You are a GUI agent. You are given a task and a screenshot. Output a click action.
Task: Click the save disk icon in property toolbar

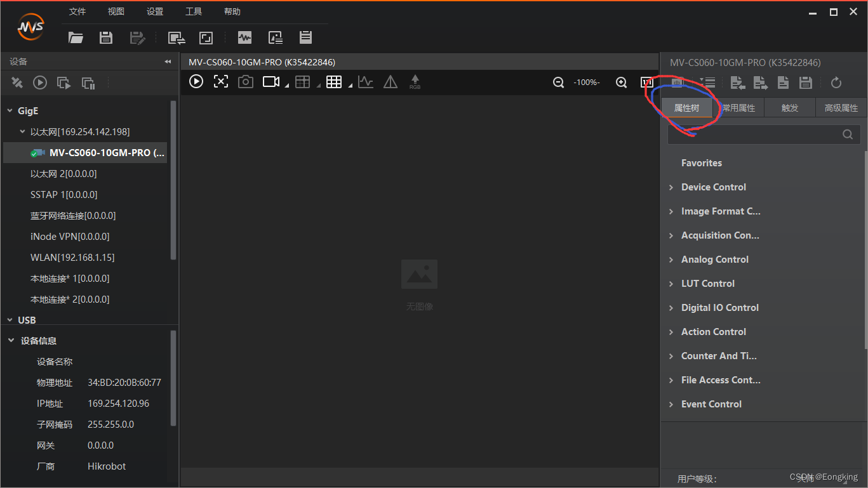806,82
